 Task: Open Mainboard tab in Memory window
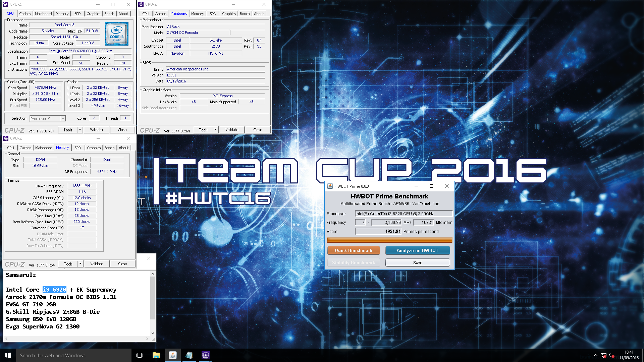tap(44, 148)
